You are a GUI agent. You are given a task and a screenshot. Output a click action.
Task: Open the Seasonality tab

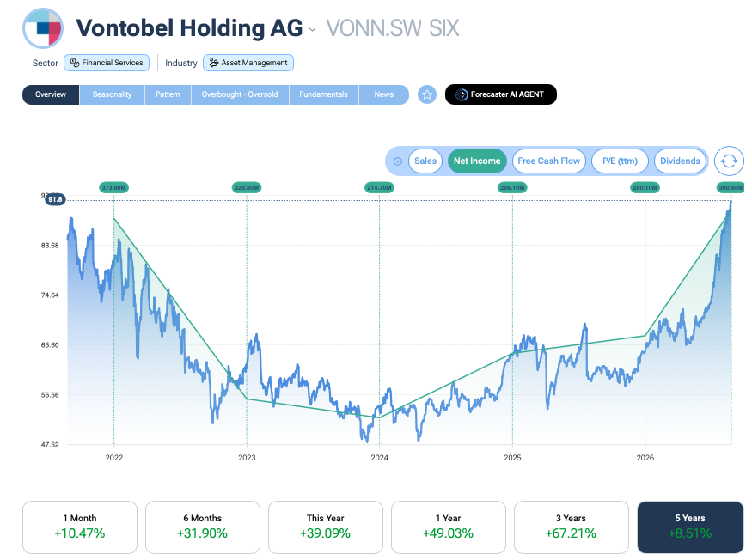[112, 94]
